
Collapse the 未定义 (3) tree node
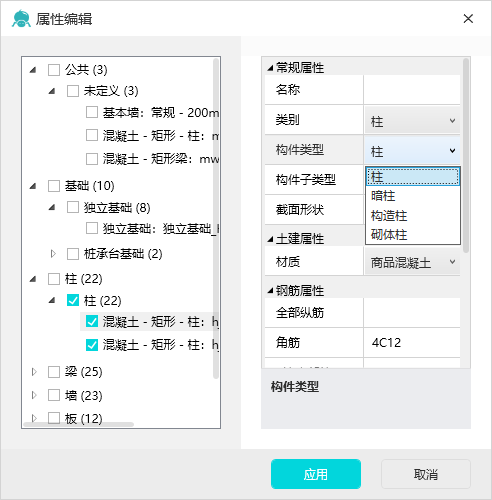point(52,91)
